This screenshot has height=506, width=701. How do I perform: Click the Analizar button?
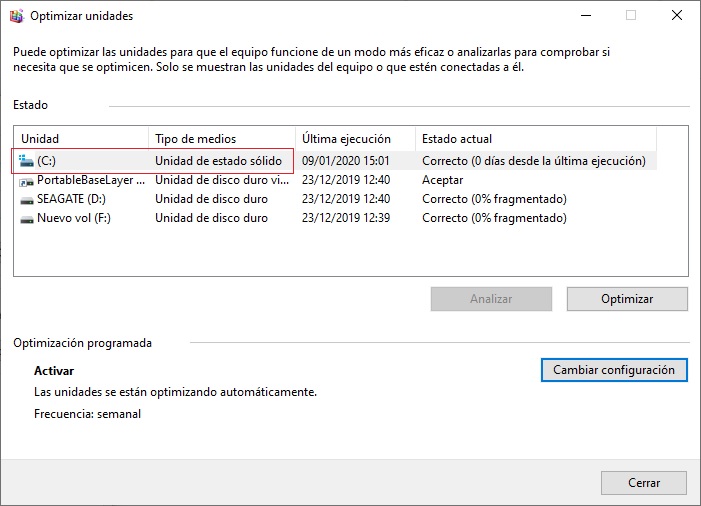tap(491, 299)
